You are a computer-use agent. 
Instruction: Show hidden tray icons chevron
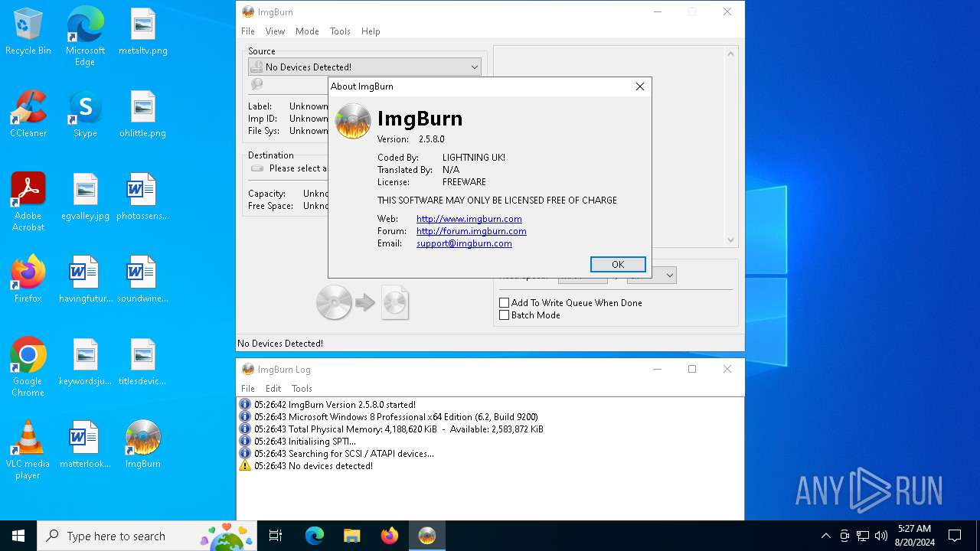(x=825, y=536)
